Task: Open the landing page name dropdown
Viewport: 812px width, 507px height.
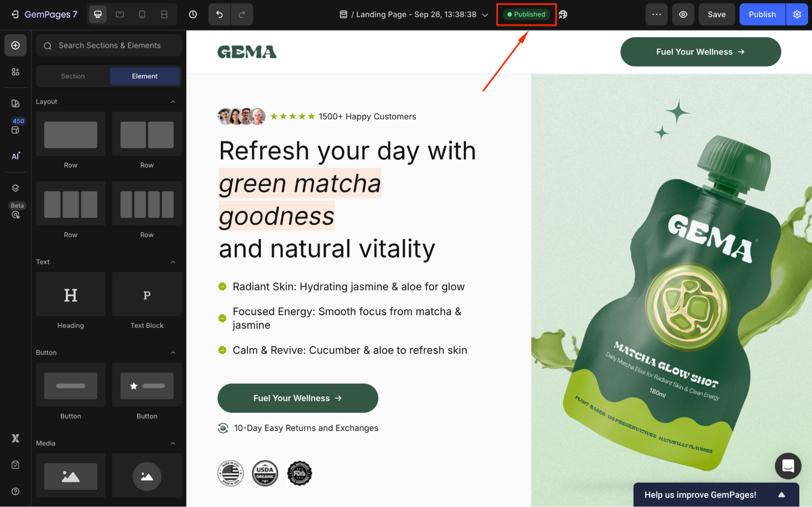Action: click(485, 15)
